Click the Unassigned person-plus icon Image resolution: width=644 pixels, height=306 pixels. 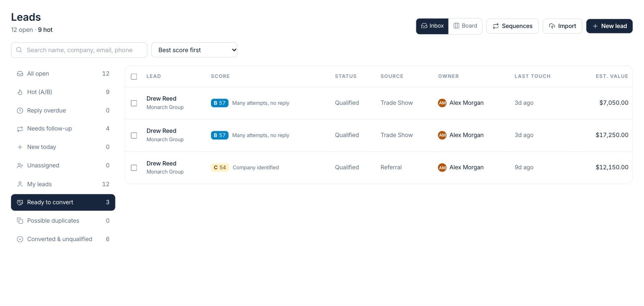tap(20, 165)
